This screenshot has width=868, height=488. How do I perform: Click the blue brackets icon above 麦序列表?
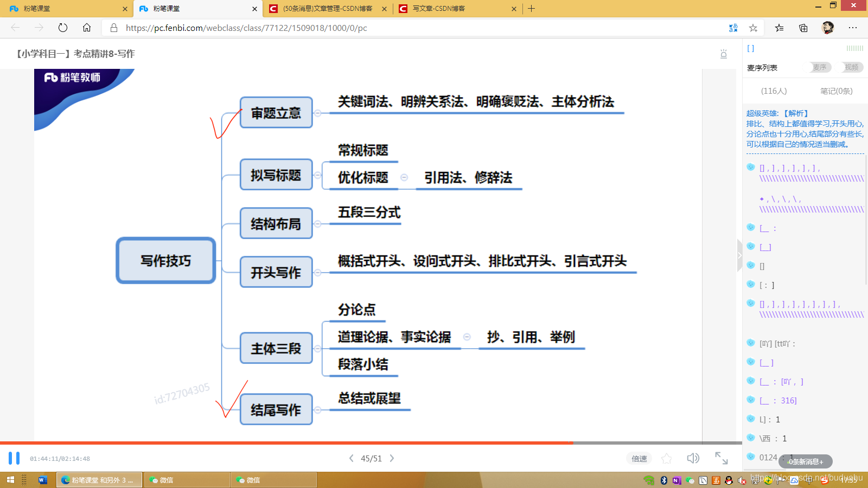point(751,48)
